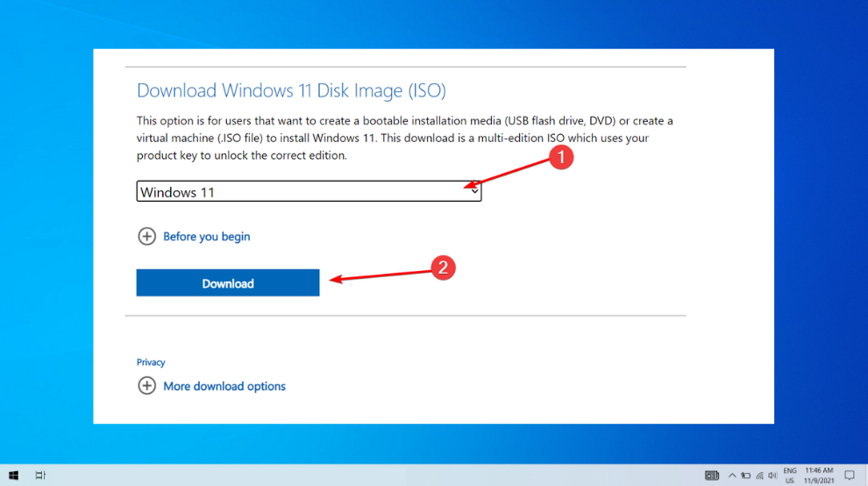868x486 pixels.
Task: Open the Windows Start menu
Action: (14, 475)
